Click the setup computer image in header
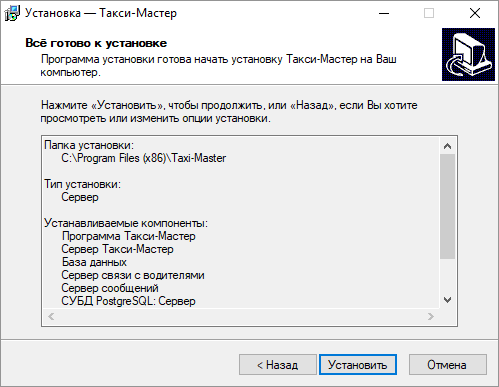The height and width of the screenshot is (387, 499). click(468, 54)
